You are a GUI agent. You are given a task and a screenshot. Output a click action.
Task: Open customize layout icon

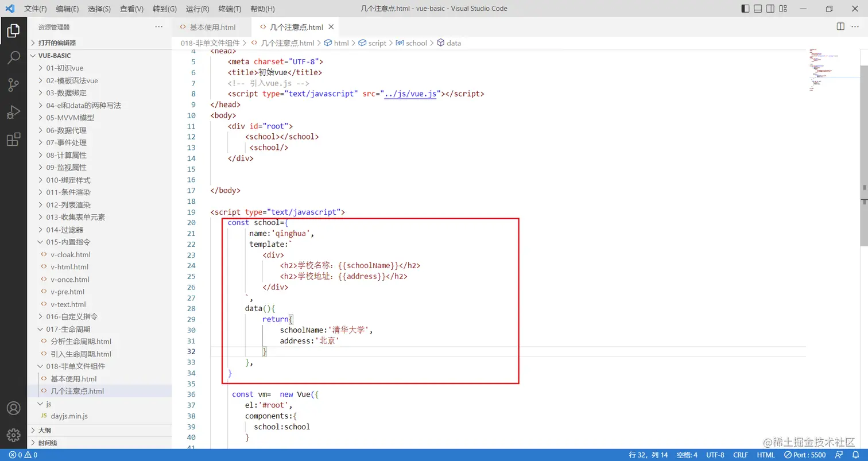784,9
